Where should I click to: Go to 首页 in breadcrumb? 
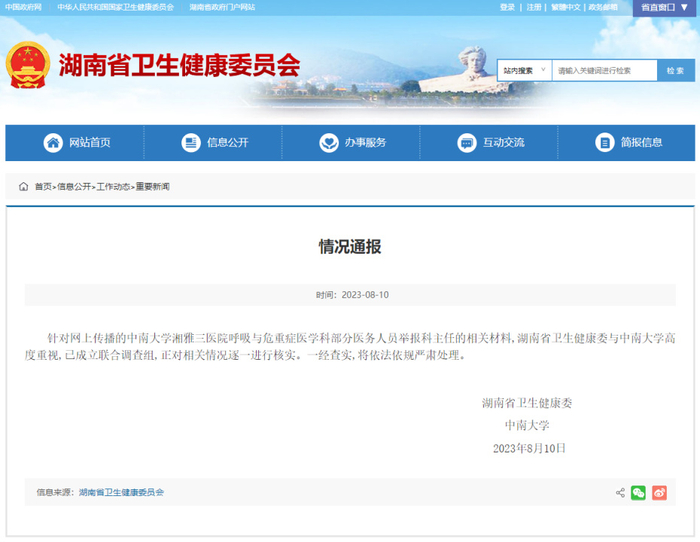(43, 187)
